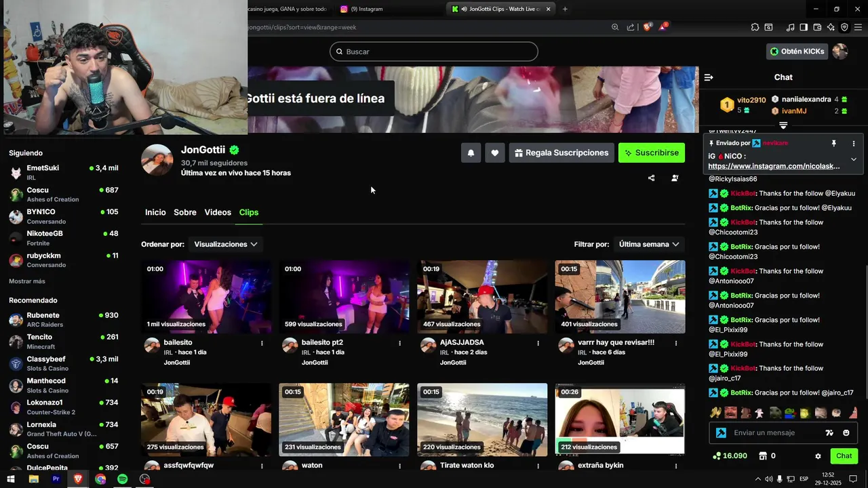Open the 7TV emote picker icon
The height and width of the screenshot is (488, 868).
(x=829, y=432)
